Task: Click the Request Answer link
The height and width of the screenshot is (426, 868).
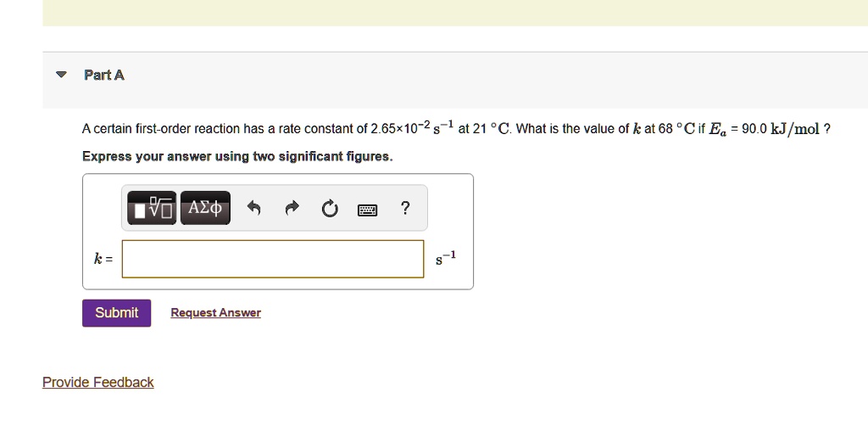Action: 215,313
